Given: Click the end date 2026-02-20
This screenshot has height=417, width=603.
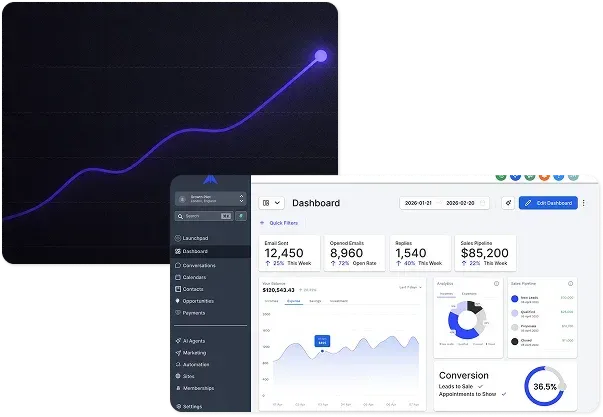Looking at the screenshot, I should point(460,203).
